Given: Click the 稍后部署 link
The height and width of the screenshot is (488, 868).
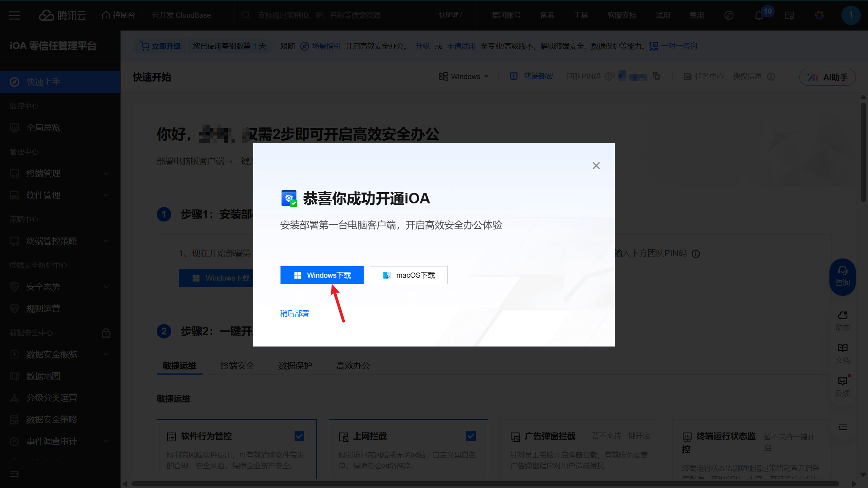Looking at the screenshot, I should [295, 314].
